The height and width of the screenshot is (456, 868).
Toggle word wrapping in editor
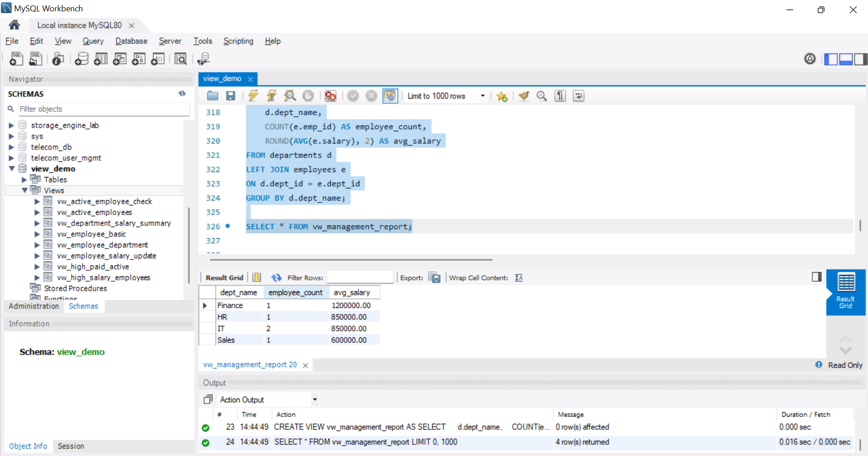(579, 96)
